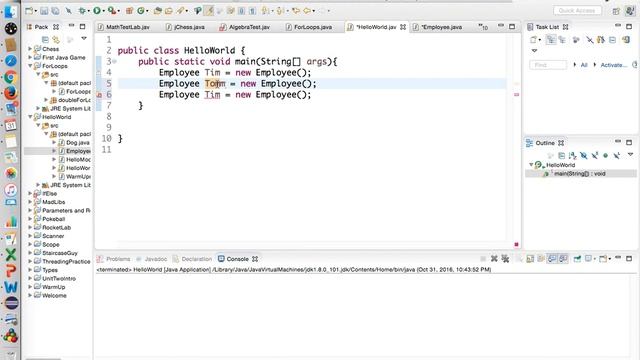This screenshot has height=360, width=640.
Task: Click Collapse All in Task List toolbar
Action: pyautogui.click(x=612, y=40)
